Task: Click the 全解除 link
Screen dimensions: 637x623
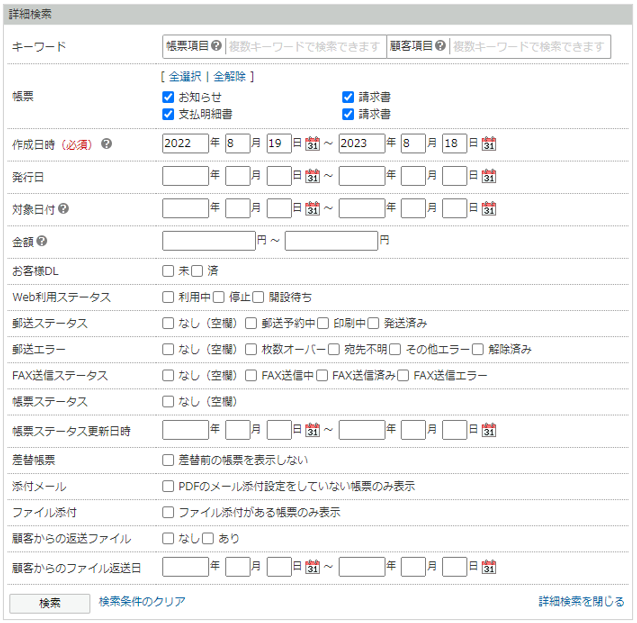Action: [230, 76]
